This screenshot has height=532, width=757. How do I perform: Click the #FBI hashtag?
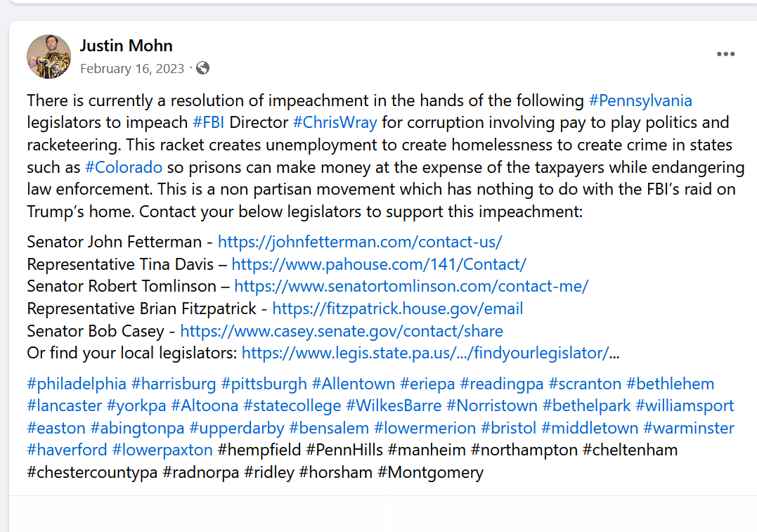click(x=209, y=122)
